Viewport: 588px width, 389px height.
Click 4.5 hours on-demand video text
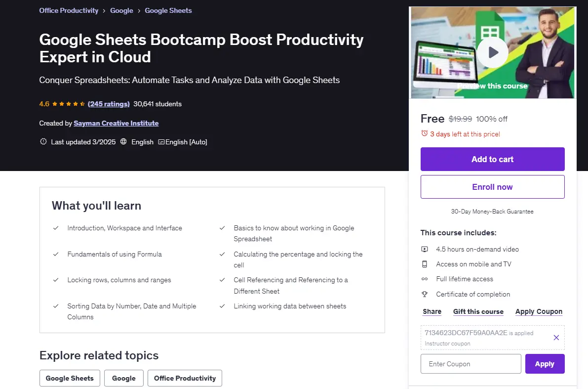click(477, 249)
